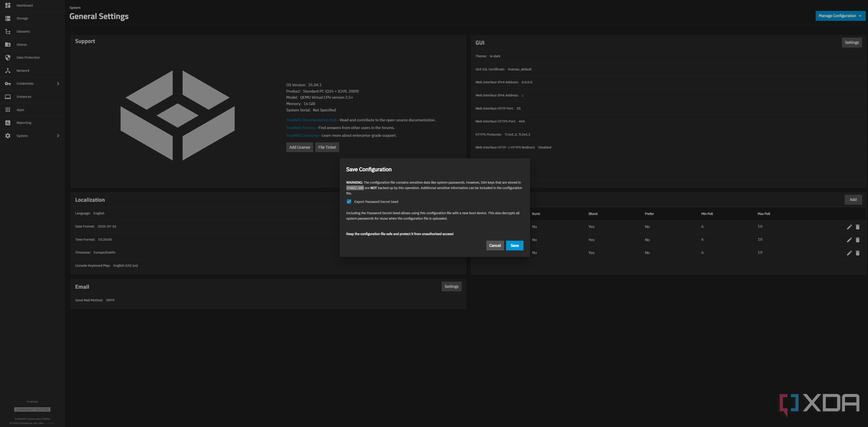Click the Max Poll column header
The height and width of the screenshot is (427, 868).
coord(764,214)
